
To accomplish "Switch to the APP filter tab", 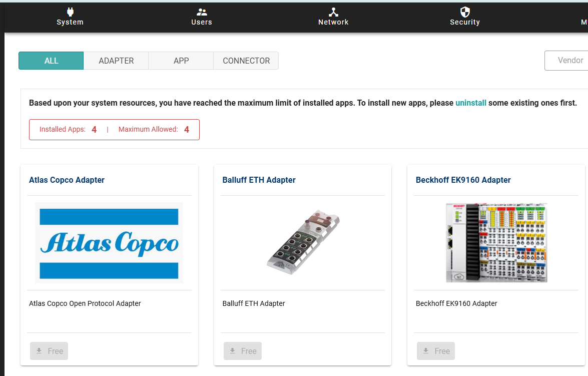I will 181,61.
